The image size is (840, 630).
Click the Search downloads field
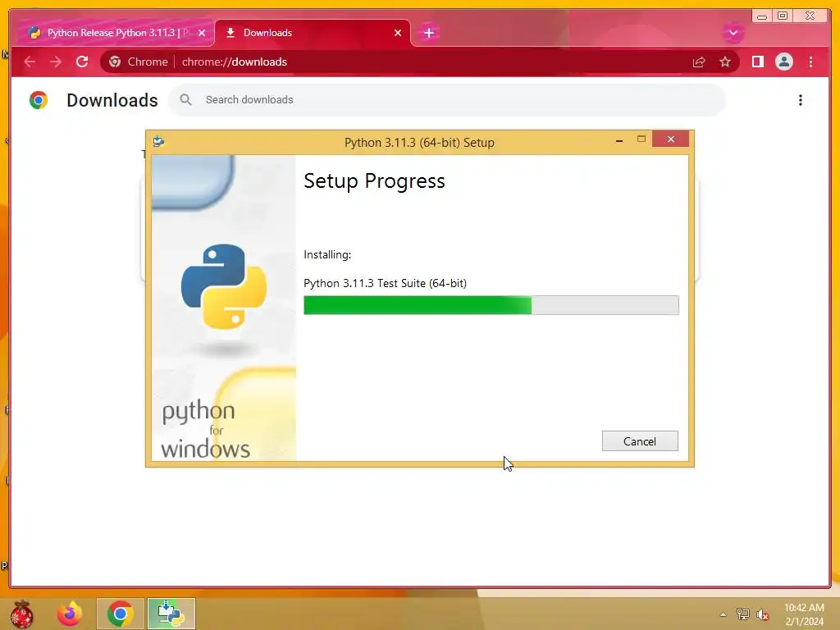[x=447, y=99]
